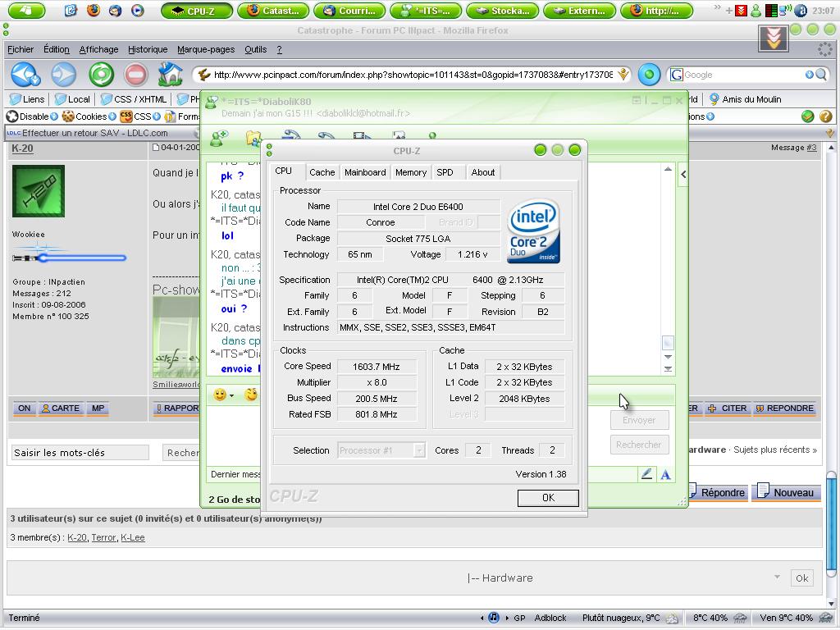This screenshot has height=630, width=840.
Task: Click the Rechercher button in Messenger
Action: pos(639,445)
